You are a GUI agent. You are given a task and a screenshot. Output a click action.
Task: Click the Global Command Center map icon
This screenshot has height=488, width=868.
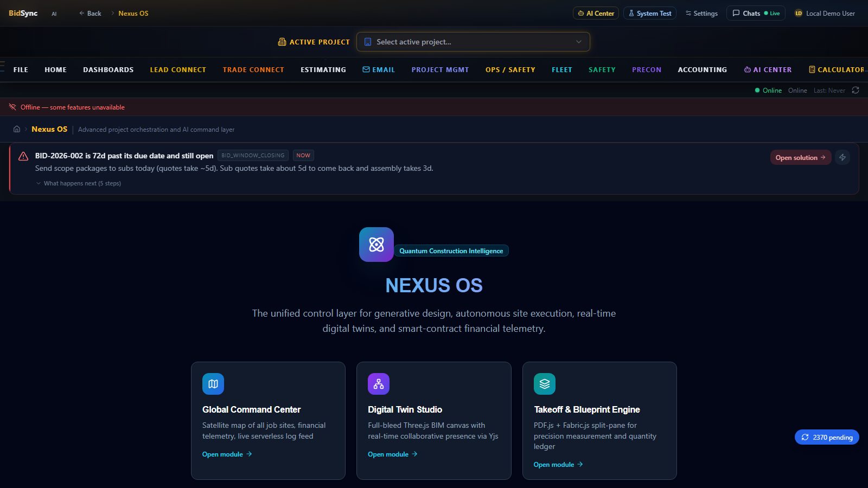[x=213, y=384]
